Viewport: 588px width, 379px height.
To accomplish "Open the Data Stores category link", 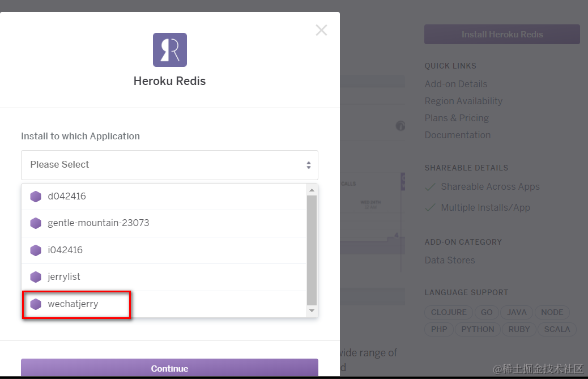I will [450, 260].
